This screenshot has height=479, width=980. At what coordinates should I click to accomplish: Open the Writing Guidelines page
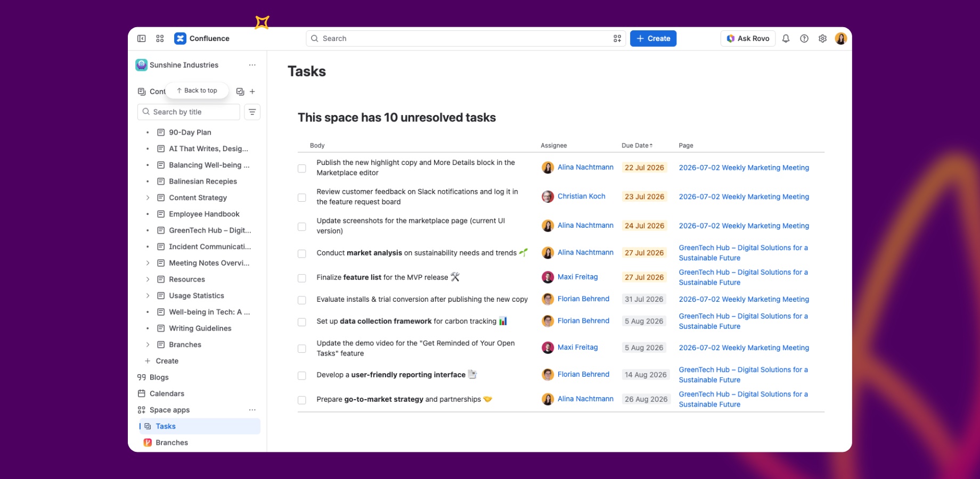pyautogui.click(x=200, y=328)
